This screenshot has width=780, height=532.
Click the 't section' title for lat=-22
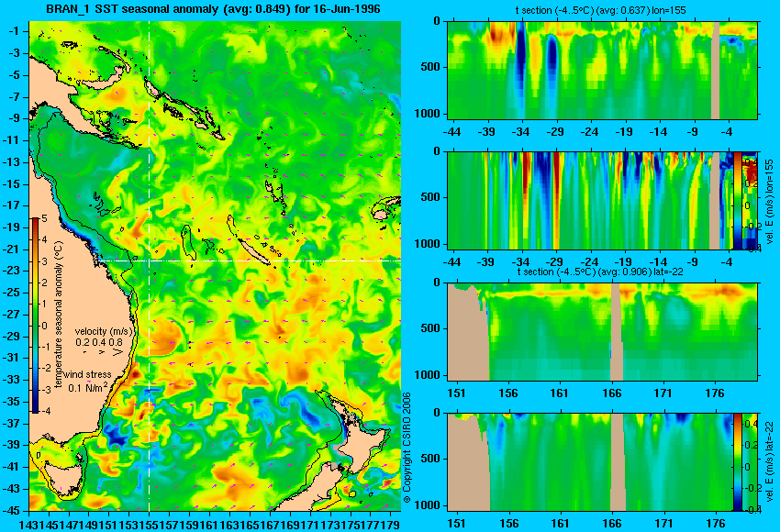click(600, 272)
